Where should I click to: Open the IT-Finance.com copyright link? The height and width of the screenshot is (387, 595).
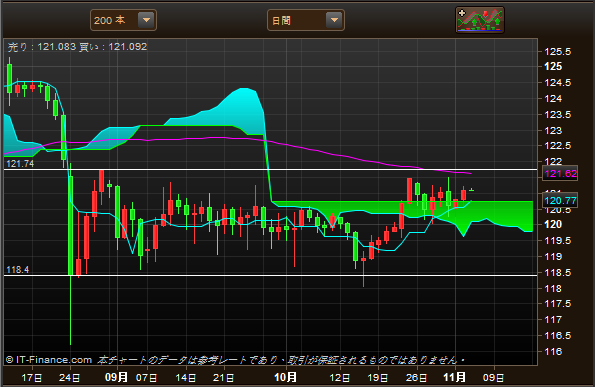point(49,360)
